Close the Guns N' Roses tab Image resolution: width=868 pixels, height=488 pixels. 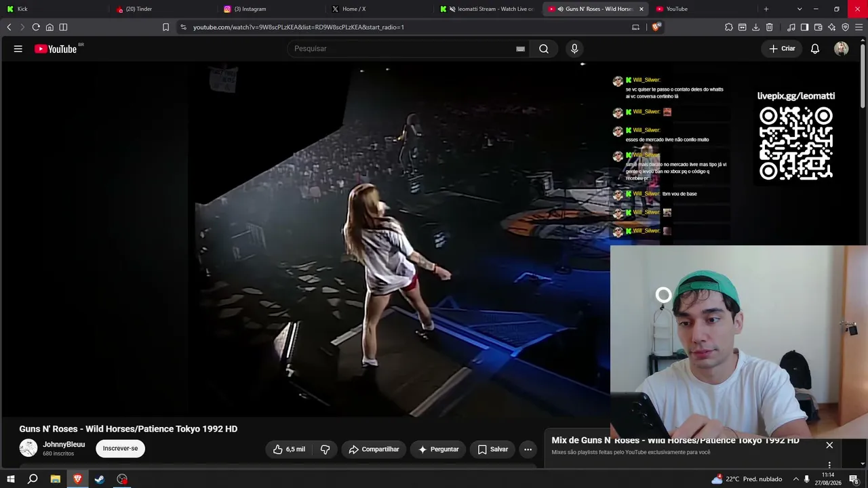[641, 9]
